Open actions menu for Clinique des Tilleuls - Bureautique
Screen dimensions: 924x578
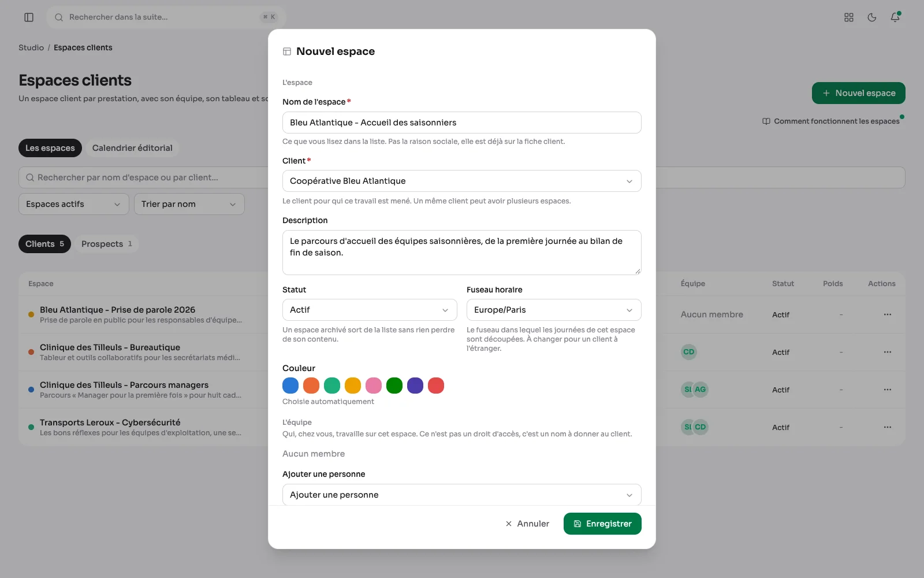[888, 352]
